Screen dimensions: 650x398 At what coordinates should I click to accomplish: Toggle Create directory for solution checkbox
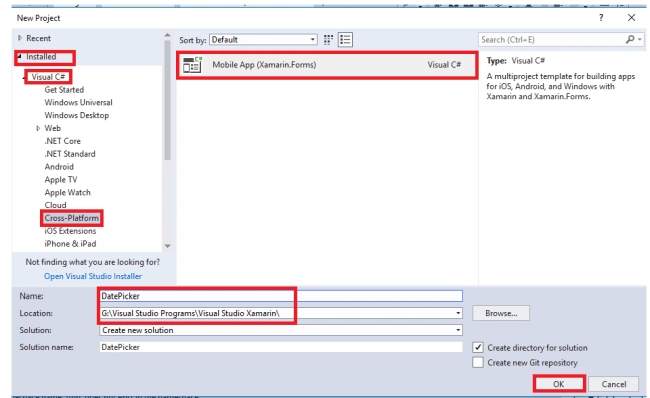click(x=478, y=347)
